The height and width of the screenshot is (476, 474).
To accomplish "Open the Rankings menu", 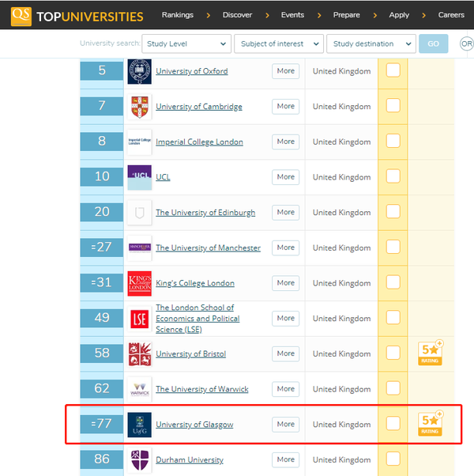I will [x=178, y=15].
